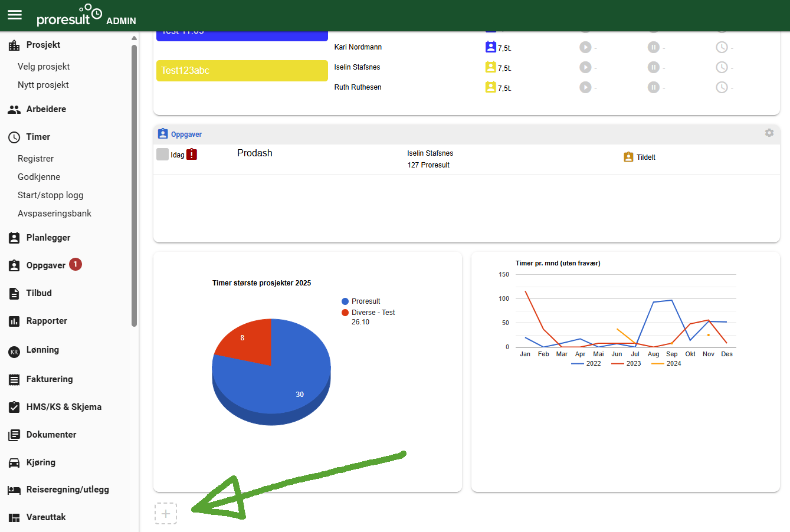Start timer for Ruth Ruthesen
The width and height of the screenshot is (790, 532).
coord(585,88)
